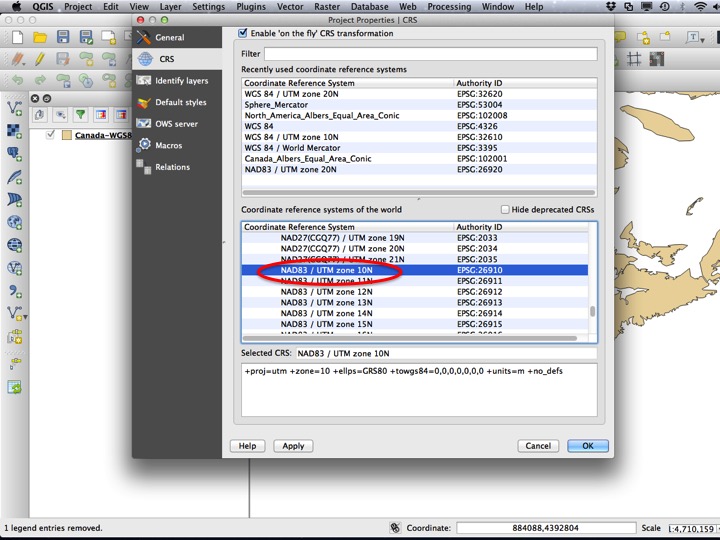Click the Toggle Editing yellow pencil icon

40,59
